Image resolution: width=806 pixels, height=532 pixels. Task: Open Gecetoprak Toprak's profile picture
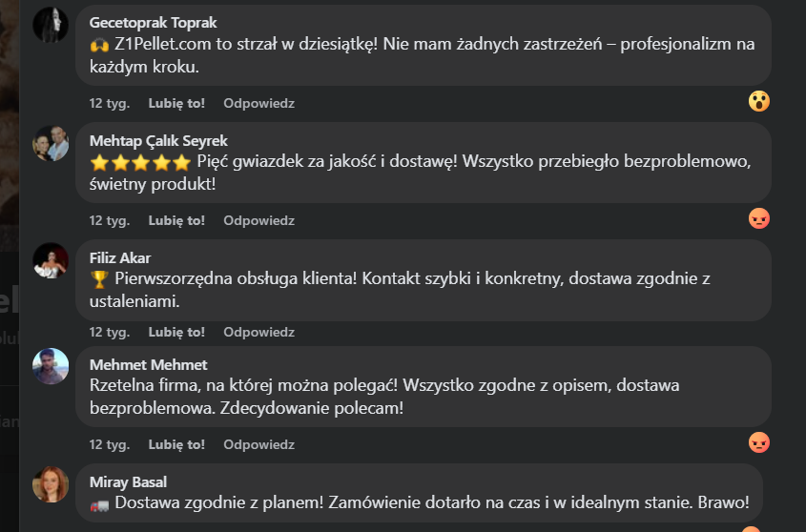click(x=51, y=25)
